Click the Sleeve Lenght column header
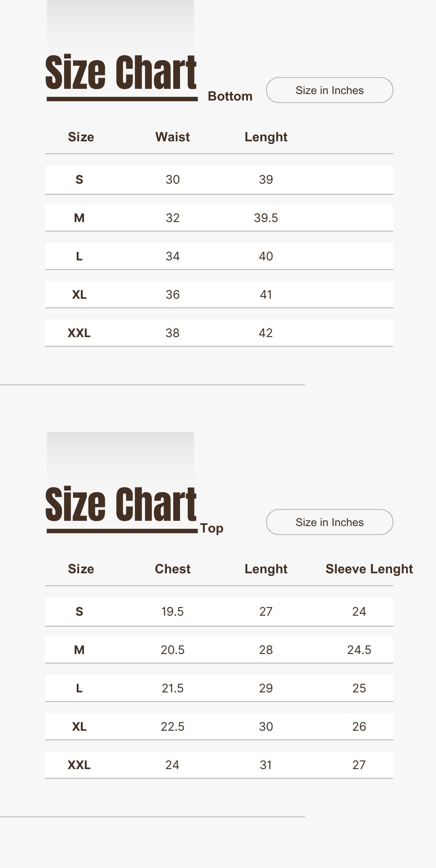Viewport: 436px width, 868px height. coord(369,569)
